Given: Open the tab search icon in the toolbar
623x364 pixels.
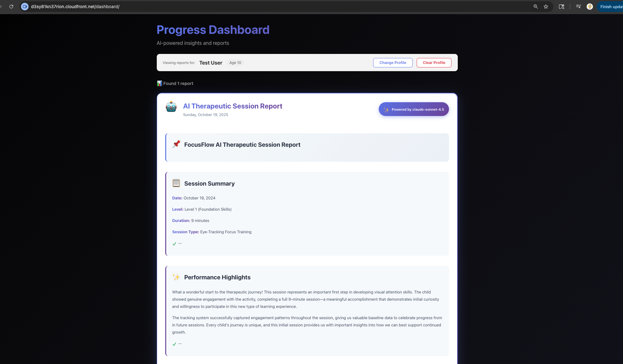Looking at the screenshot, I should pyautogui.click(x=562, y=7).
